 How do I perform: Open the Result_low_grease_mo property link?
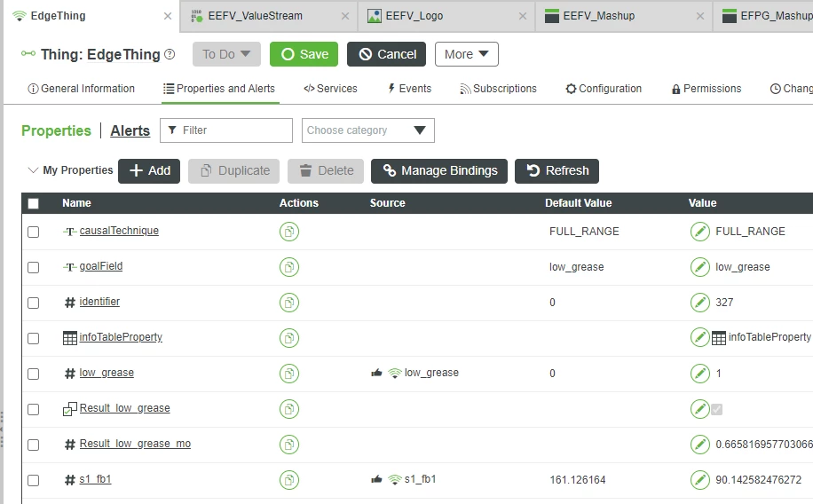click(x=135, y=444)
